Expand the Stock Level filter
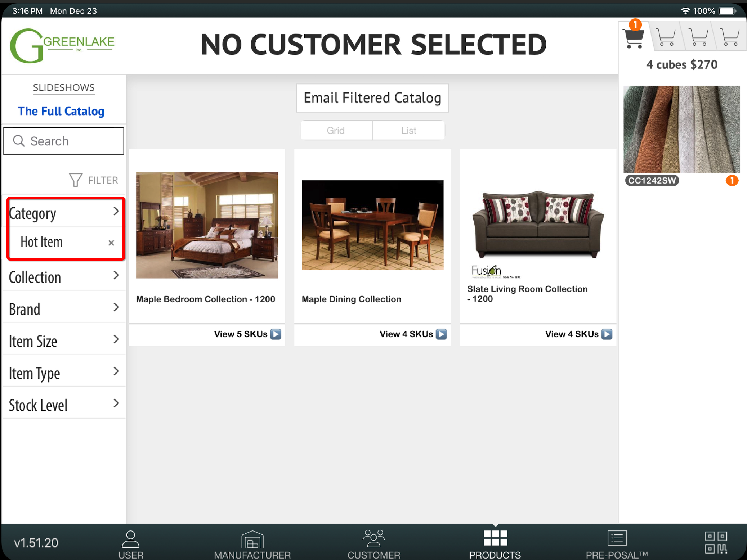This screenshot has height=560, width=747. [x=64, y=405]
